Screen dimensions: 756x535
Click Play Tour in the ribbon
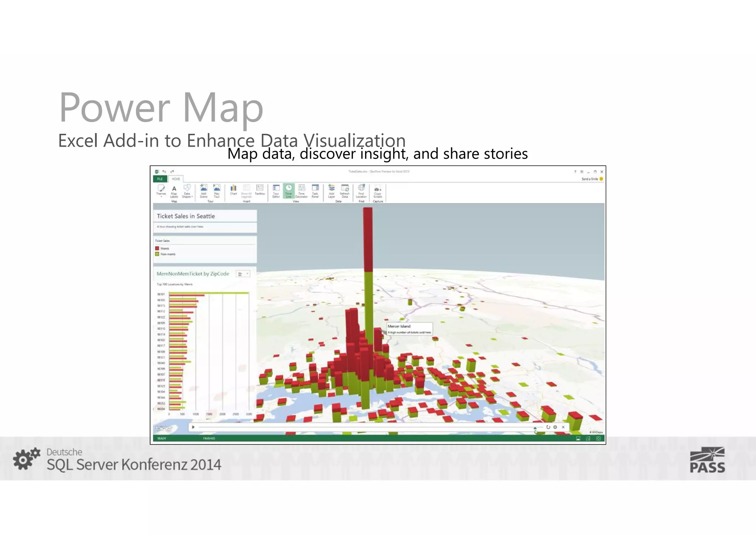pyautogui.click(x=217, y=191)
